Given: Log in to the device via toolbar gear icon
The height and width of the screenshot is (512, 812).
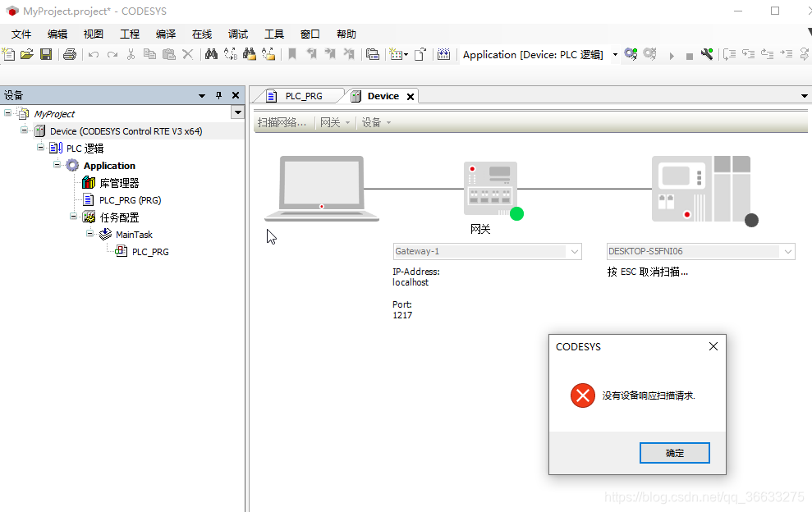Looking at the screenshot, I should [631, 54].
